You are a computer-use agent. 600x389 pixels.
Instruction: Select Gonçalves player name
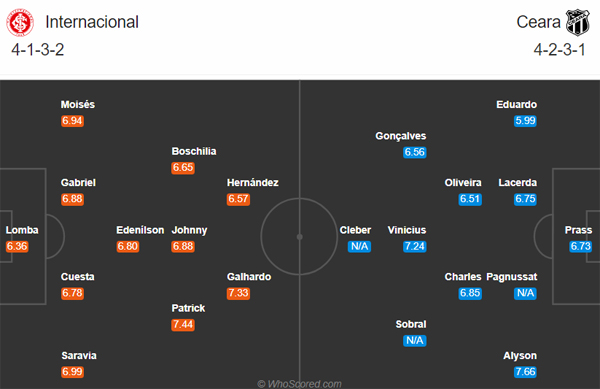click(401, 136)
